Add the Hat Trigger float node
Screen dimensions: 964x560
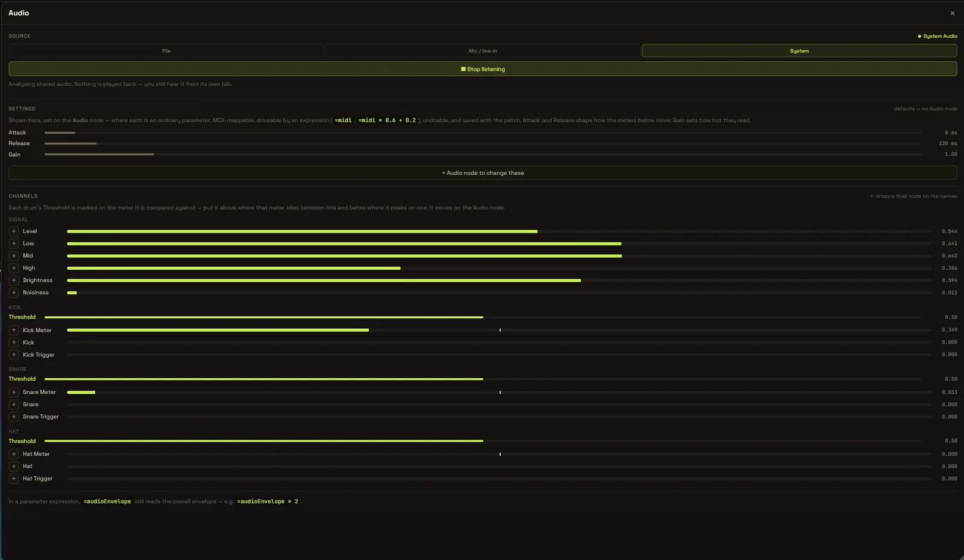click(x=14, y=479)
